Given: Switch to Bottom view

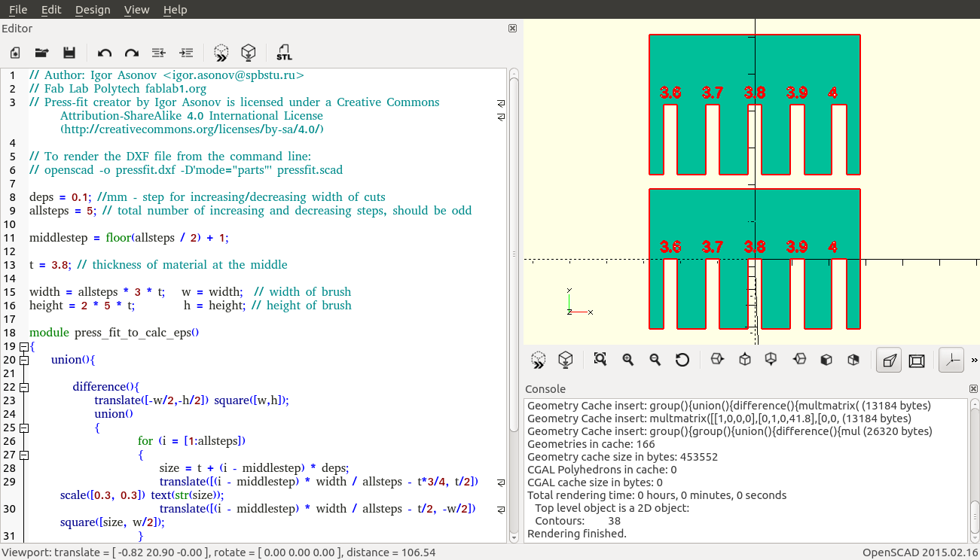Looking at the screenshot, I should [771, 360].
